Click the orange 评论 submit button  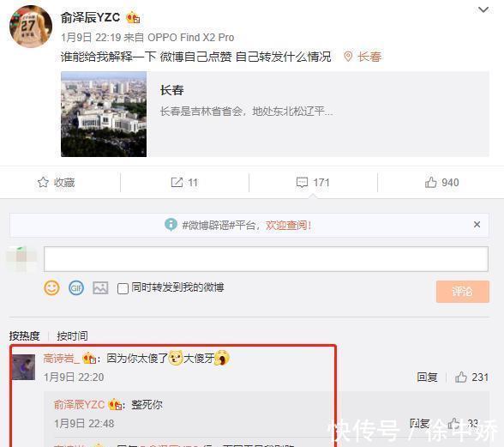(x=463, y=292)
